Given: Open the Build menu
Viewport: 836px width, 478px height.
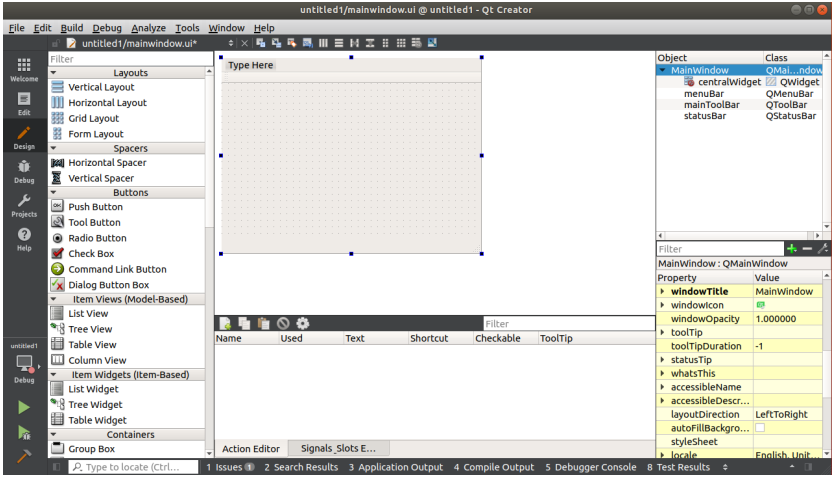Looking at the screenshot, I should tap(71, 28).
